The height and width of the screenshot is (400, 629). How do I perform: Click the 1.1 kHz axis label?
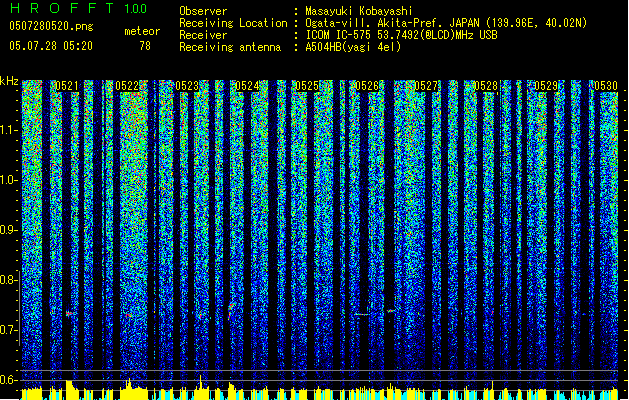(x=9, y=130)
